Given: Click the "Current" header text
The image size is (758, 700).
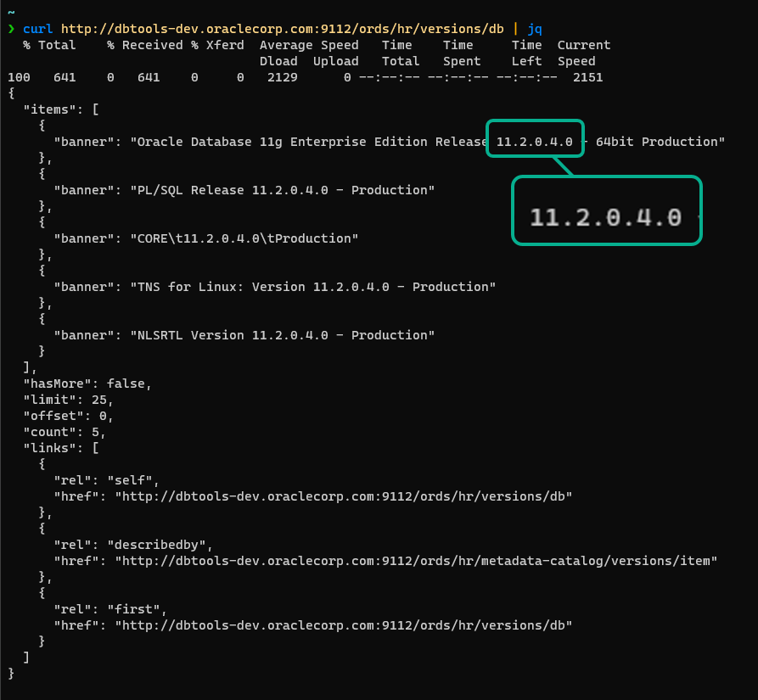Looking at the screenshot, I should 584,45.
